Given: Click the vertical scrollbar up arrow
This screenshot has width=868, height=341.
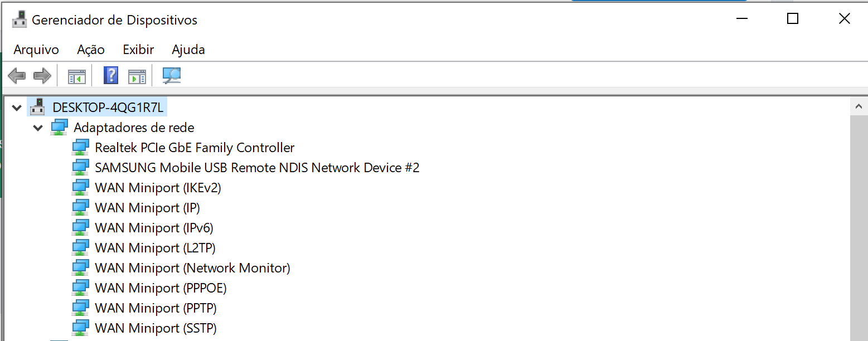Looking at the screenshot, I should pyautogui.click(x=859, y=106).
